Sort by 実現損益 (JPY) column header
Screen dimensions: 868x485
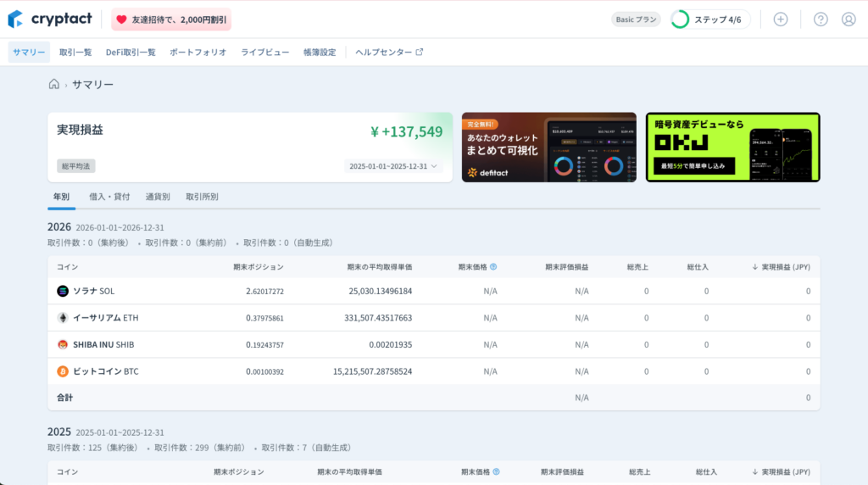pyautogui.click(x=781, y=266)
